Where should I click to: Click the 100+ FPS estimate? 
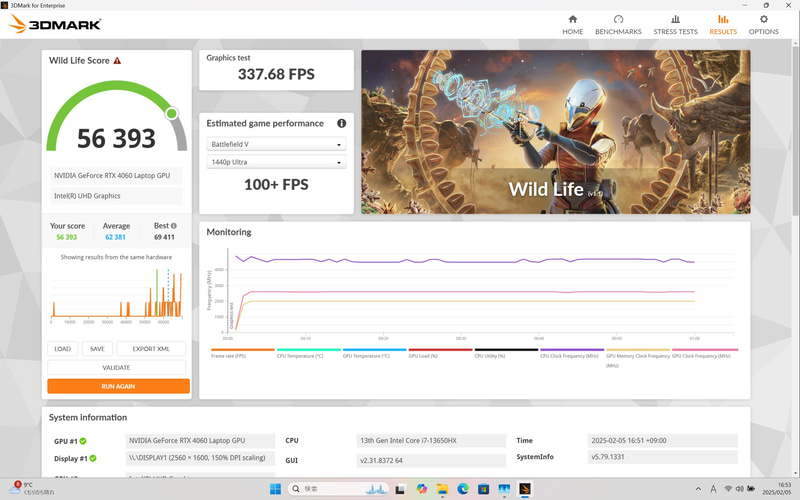(276, 185)
